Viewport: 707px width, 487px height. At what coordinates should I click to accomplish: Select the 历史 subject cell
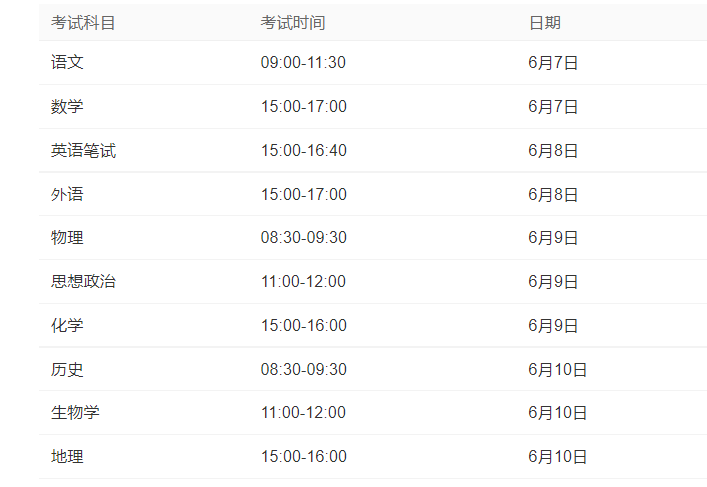(67, 369)
